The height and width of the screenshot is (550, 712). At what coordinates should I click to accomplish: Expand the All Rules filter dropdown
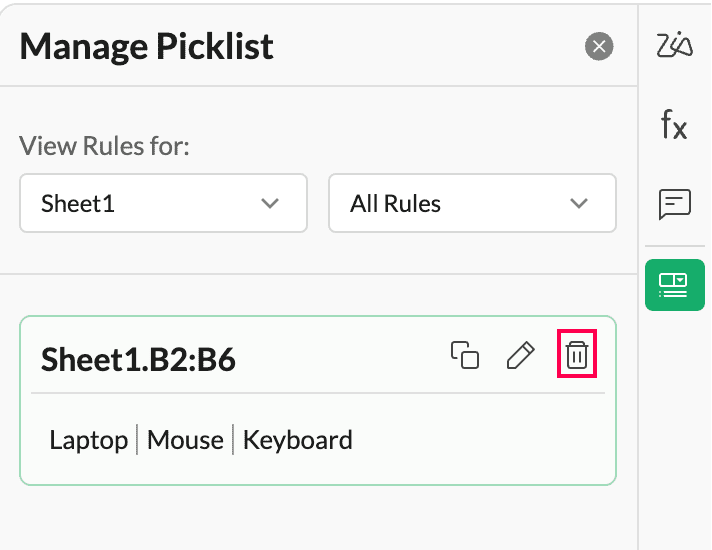point(472,204)
